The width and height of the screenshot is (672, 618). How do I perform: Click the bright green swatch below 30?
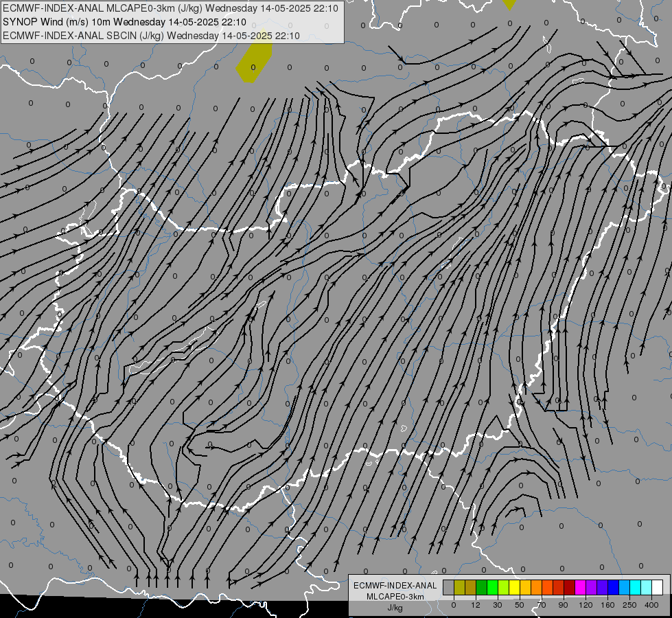[x=492, y=588]
